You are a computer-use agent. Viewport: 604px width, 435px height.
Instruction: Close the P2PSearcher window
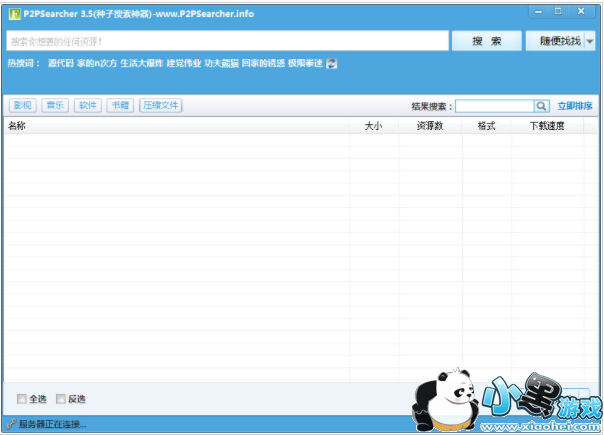[x=581, y=11]
